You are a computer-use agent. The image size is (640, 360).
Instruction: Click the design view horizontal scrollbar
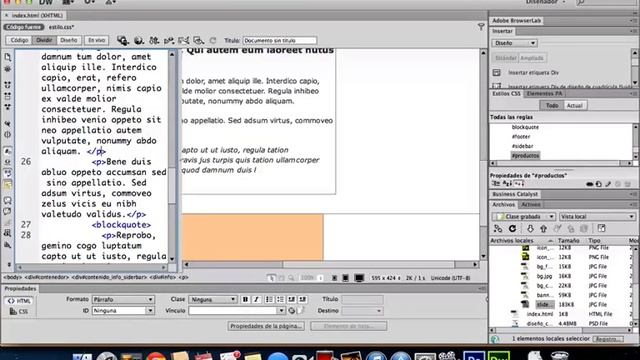coord(331,264)
